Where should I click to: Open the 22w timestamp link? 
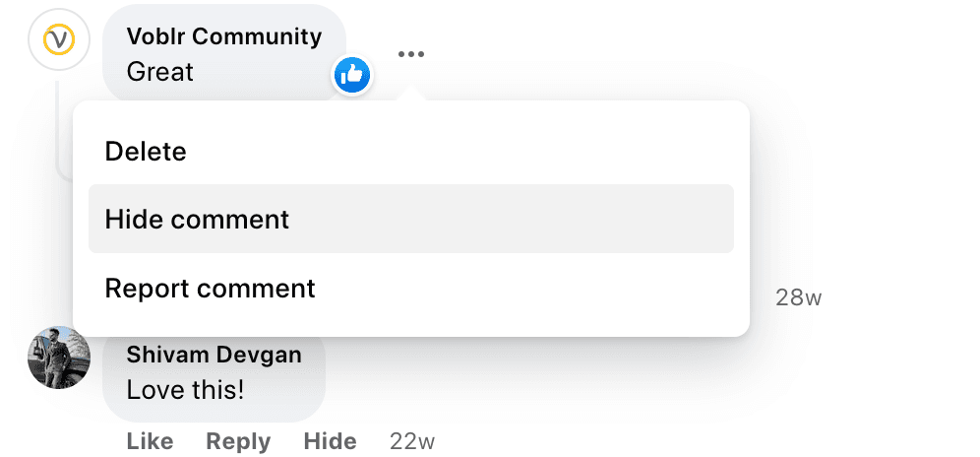coord(411,441)
